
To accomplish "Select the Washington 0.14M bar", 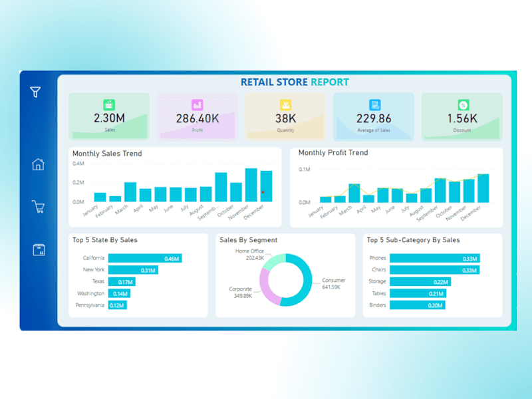I will click(120, 293).
